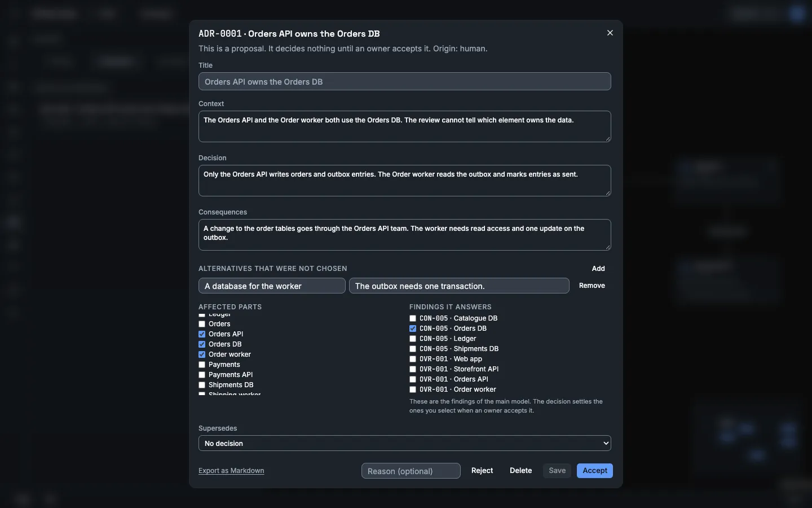Screen dimensions: 812x508
Task: Tick the Payments API checkbox
Action: (x=202, y=375)
